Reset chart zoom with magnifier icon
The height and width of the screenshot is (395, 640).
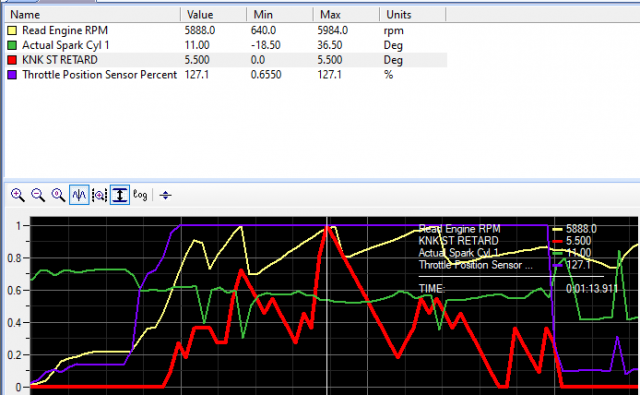click(58, 195)
